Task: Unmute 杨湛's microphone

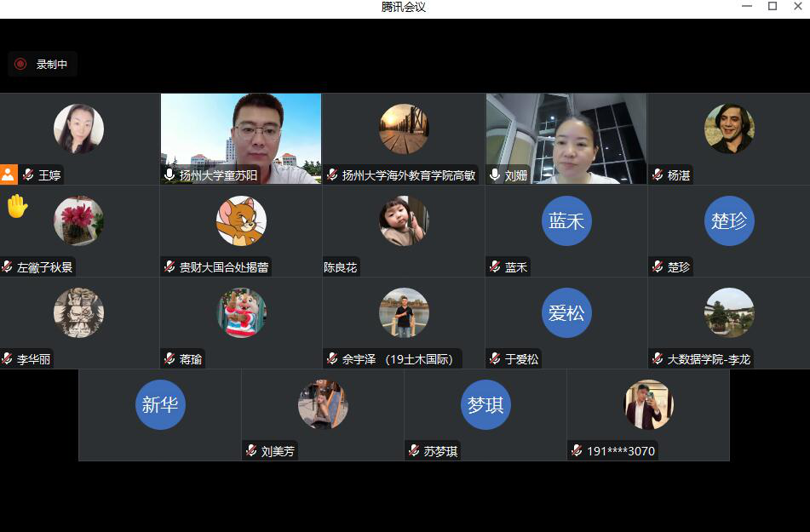Action: point(657,174)
